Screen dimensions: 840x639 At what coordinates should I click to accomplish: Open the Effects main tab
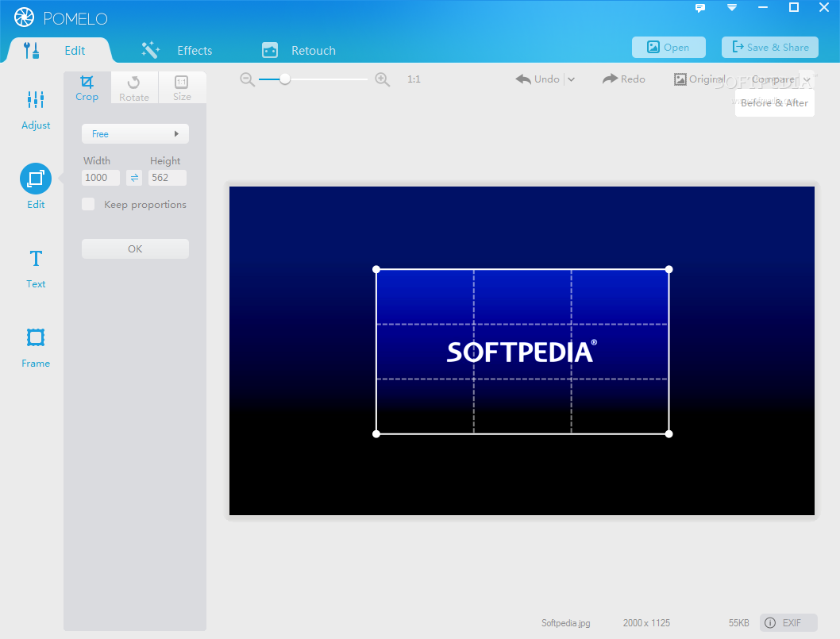pos(177,50)
